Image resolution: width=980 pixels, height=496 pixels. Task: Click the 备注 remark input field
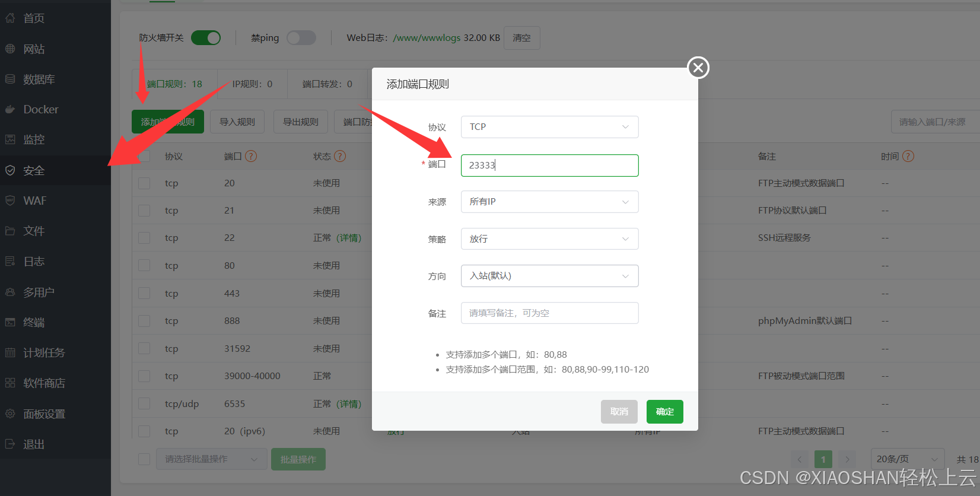tap(549, 313)
